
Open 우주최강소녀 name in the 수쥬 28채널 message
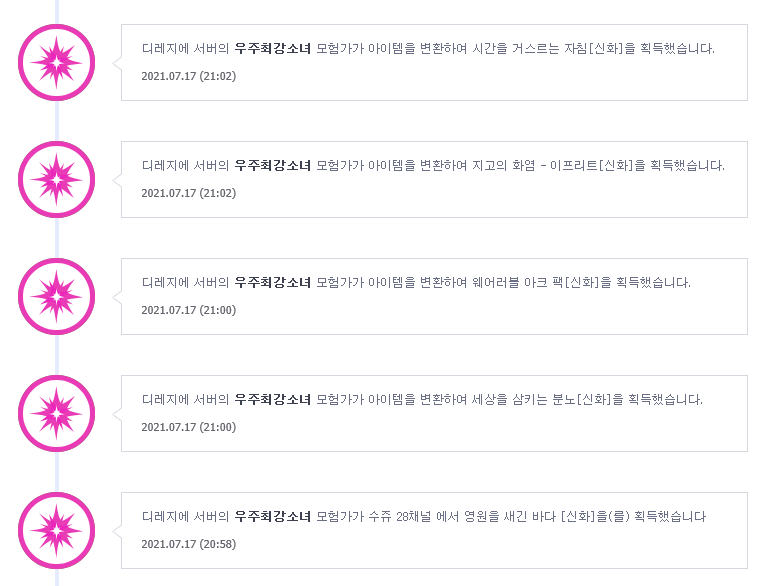(273, 516)
